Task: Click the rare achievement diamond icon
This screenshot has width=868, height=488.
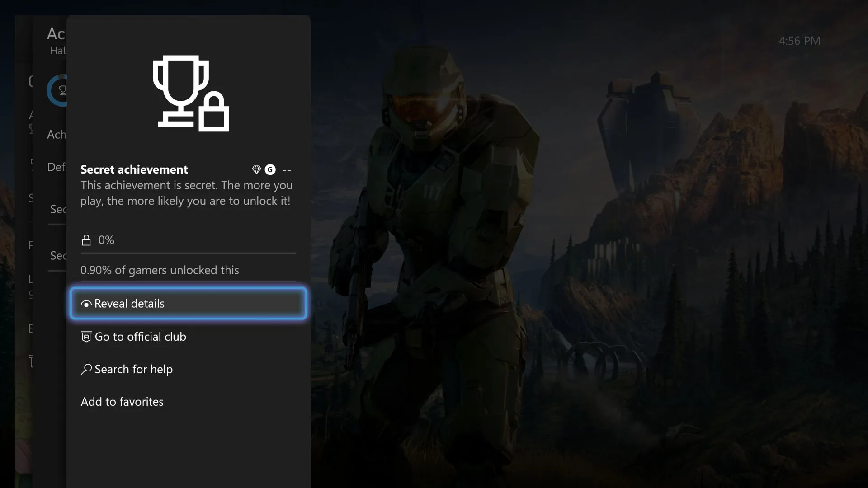Action: coord(256,170)
